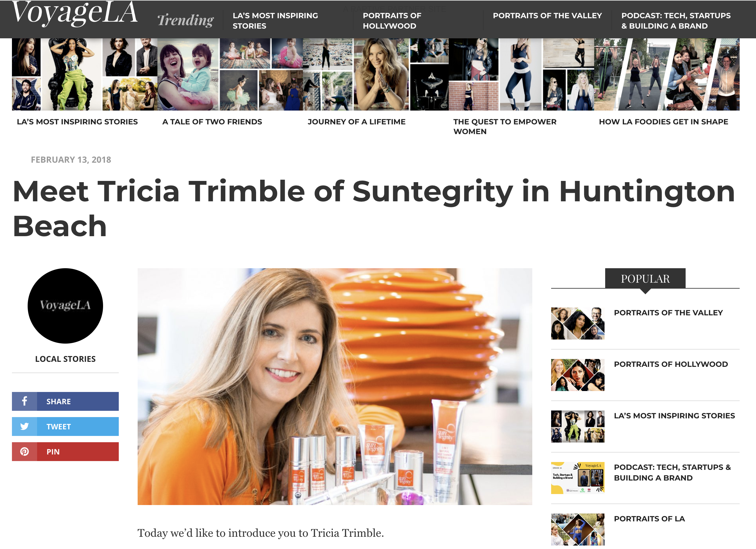The image size is (756, 549).
Task: Open A Tale of Two Friends story link
Action: (212, 122)
